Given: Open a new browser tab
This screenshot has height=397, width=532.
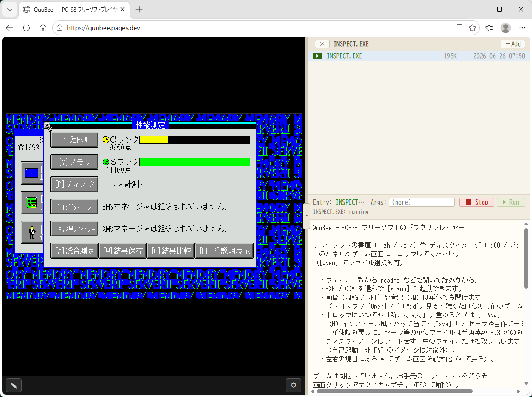Looking at the screenshot, I should 139,10.
